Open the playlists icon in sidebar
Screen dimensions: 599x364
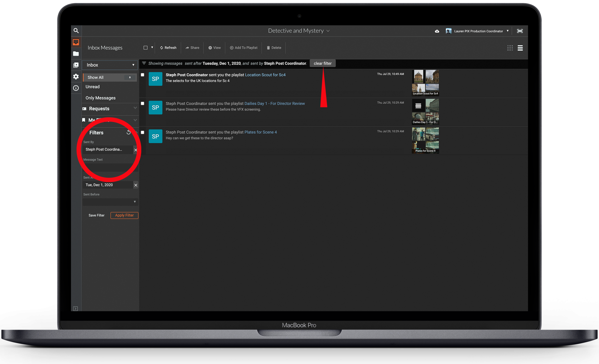coord(76,65)
